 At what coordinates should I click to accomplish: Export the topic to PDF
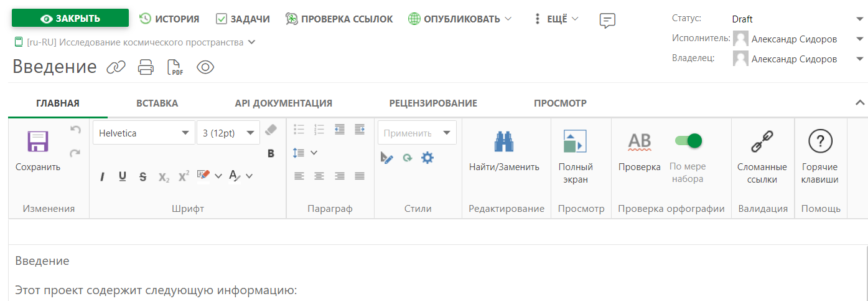(175, 67)
